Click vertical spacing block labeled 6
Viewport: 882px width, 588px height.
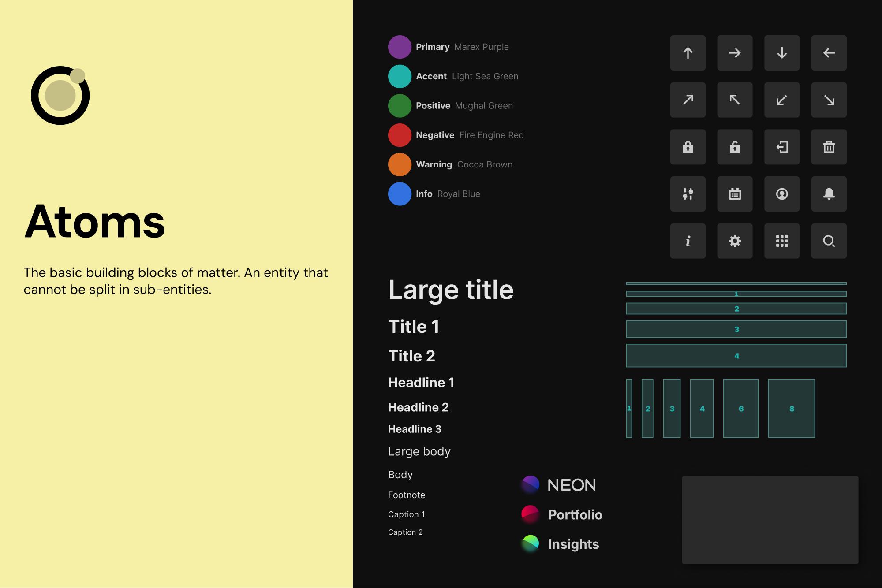741,409
